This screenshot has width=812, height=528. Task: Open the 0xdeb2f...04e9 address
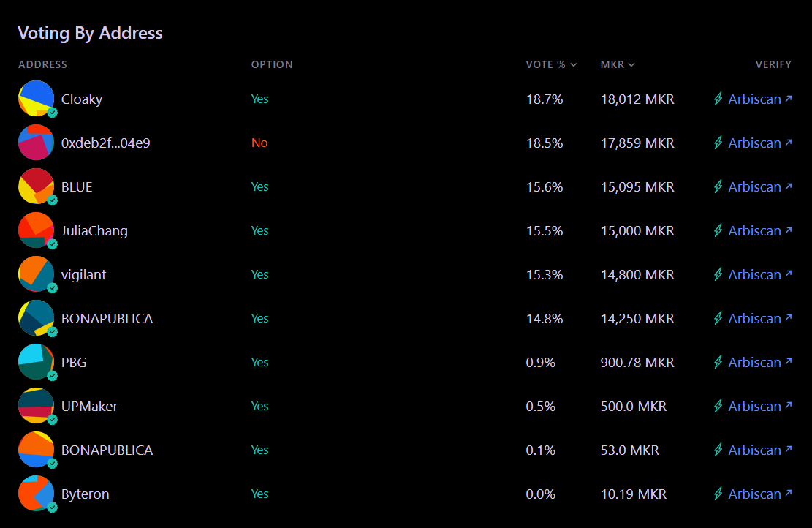[x=105, y=143]
